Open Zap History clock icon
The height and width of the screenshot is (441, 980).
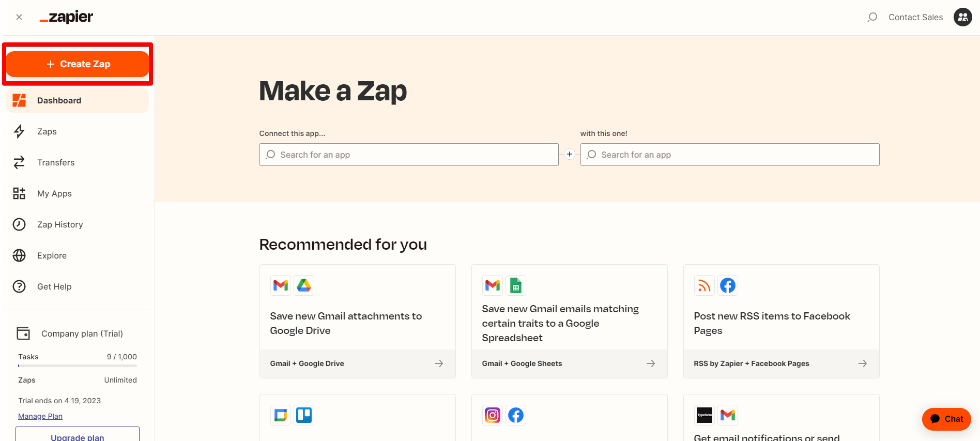click(x=19, y=224)
